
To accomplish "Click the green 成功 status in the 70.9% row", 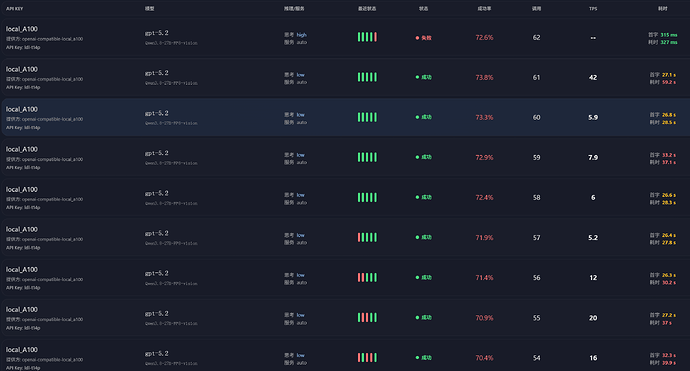I will [423, 317].
